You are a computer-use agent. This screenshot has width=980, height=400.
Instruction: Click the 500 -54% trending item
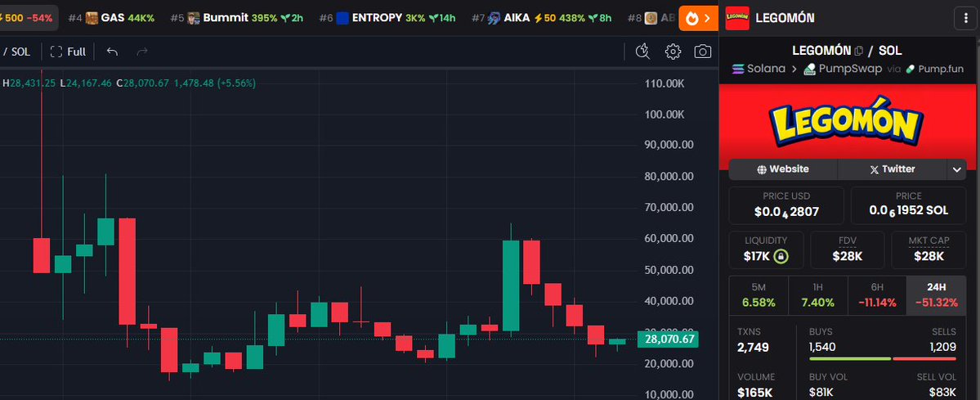(x=28, y=17)
